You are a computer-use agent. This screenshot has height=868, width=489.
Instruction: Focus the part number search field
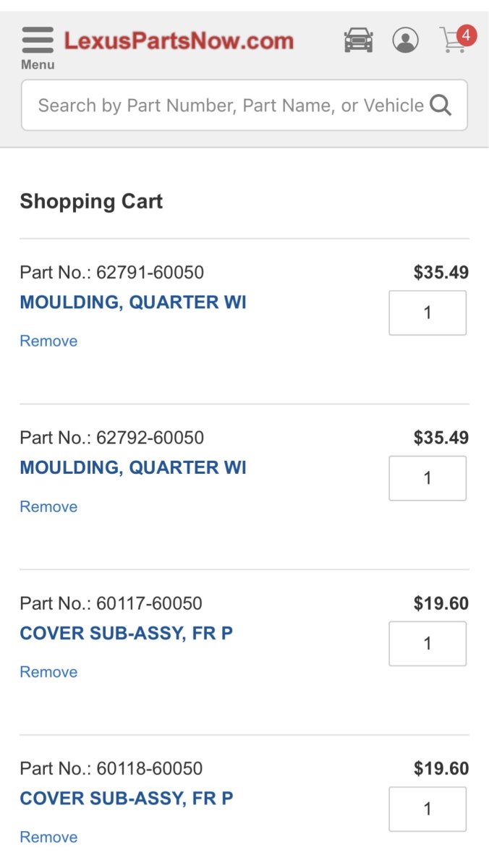click(230, 106)
